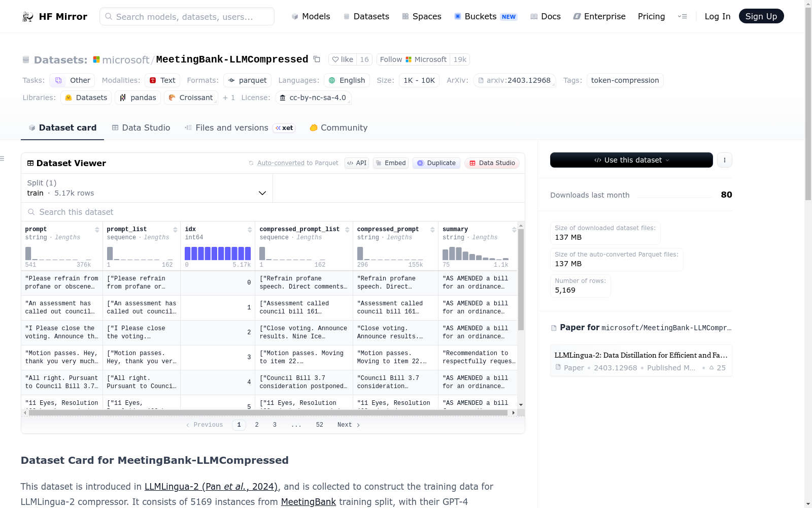812x508 pixels.
Task: Go to the Community tab
Action: click(x=339, y=128)
